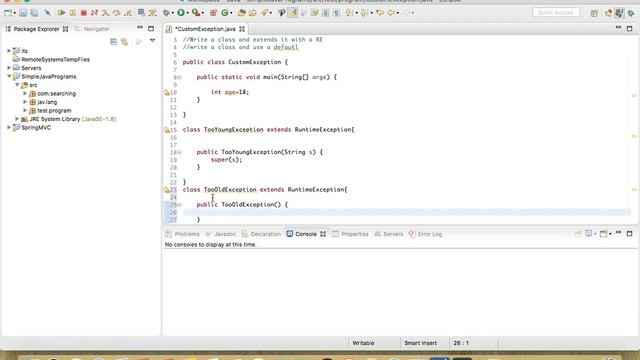
Task: Expand the Servers project node
Action: click(x=9, y=68)
